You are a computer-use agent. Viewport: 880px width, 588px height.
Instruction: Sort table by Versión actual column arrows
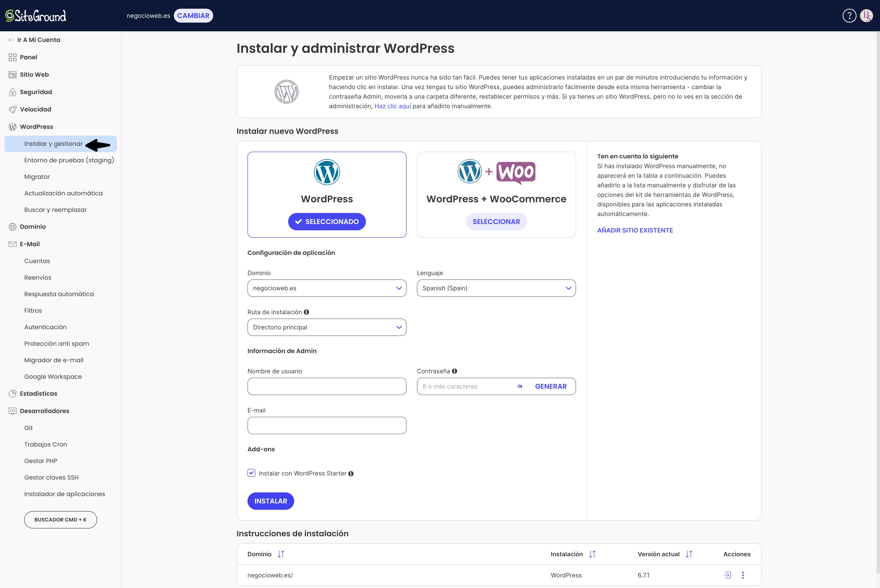[689, 554]
